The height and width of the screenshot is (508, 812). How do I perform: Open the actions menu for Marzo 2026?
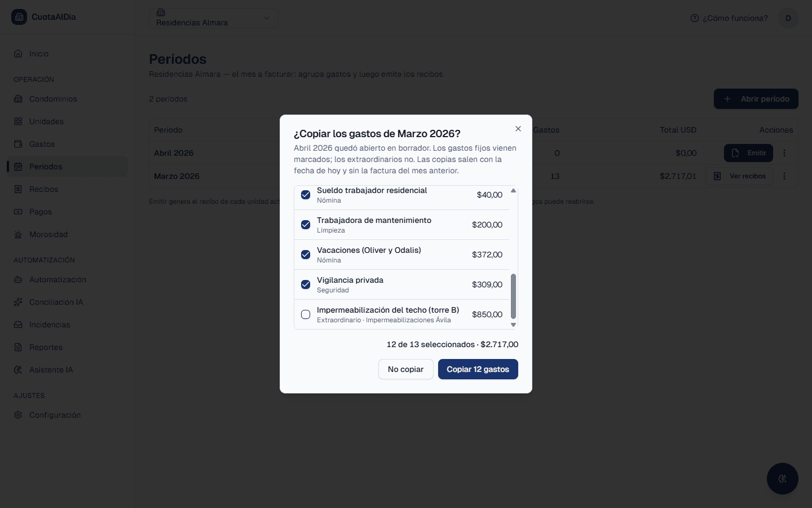click(x=784, y=176)
